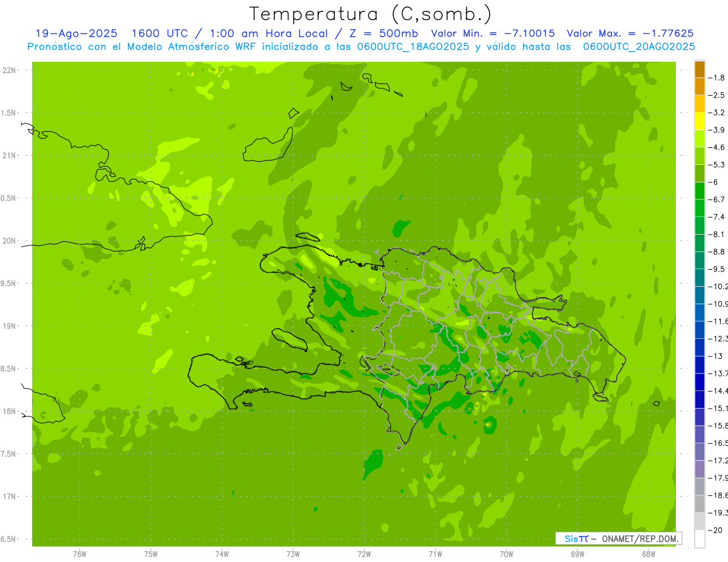Click the "-13" colorbar value
The width and height of the screenshot is (728, 562).
[716, 356]
